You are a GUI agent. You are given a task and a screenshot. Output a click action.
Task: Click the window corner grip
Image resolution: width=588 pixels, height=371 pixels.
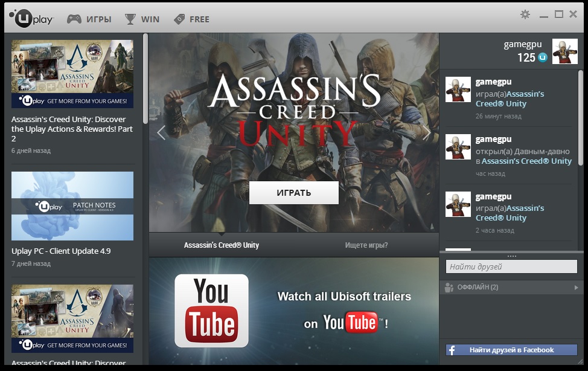tap(581, 361)
